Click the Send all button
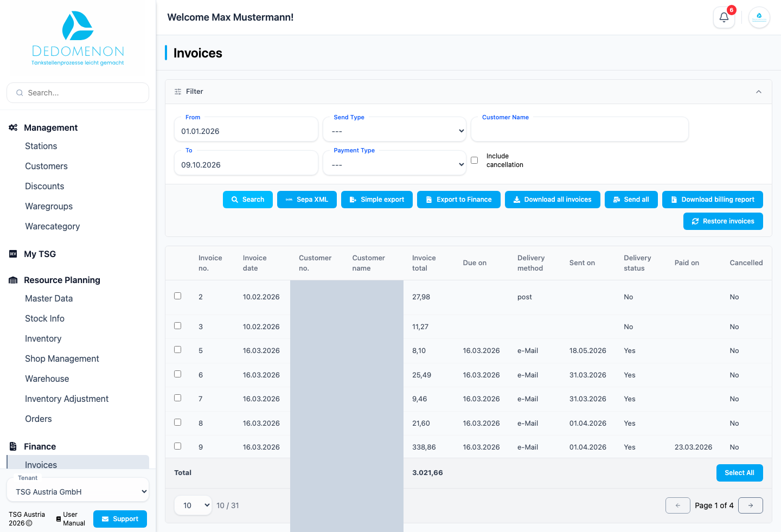This screenshot has height=532, width=781. tap(631, 200)
